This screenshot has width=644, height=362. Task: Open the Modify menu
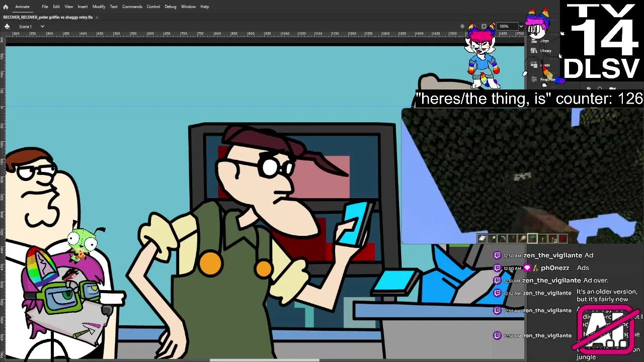point(99,7)
